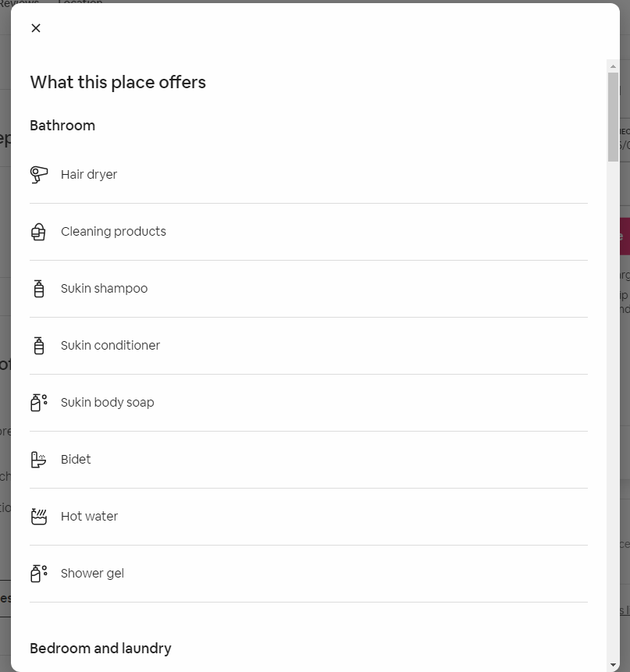
Task: Select the hot water icon
Action: pos(39,517)
